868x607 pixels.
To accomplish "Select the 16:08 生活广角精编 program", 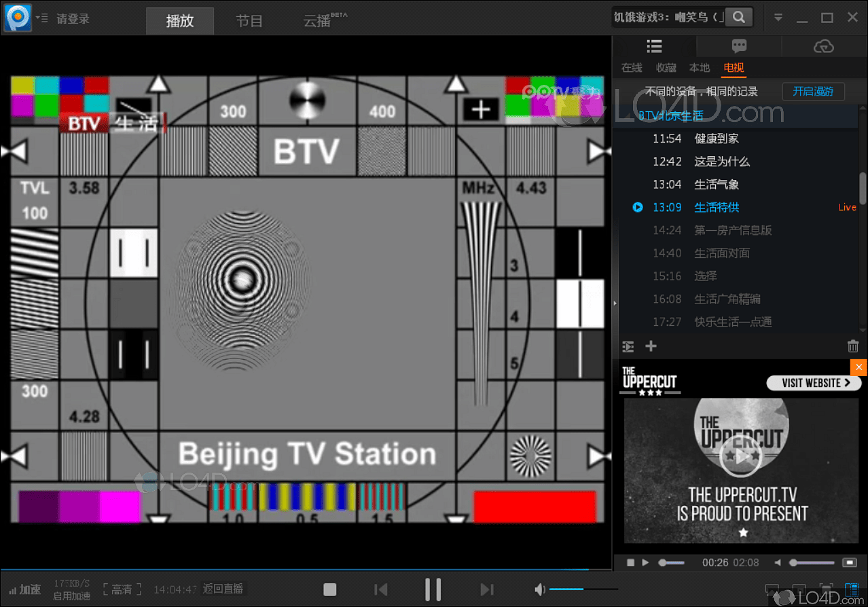I will 737,299.
